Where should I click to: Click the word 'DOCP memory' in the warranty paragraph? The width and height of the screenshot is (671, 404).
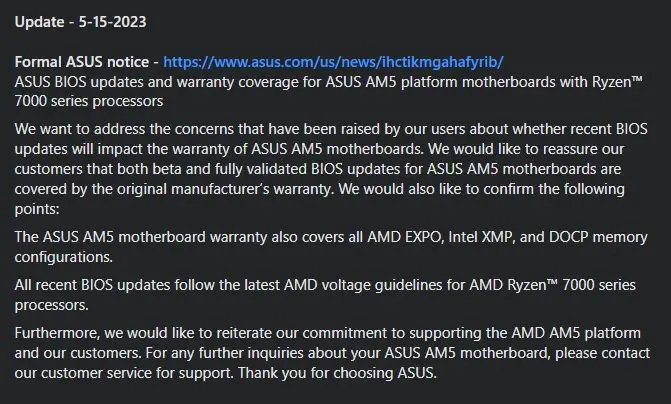point(598,237)
